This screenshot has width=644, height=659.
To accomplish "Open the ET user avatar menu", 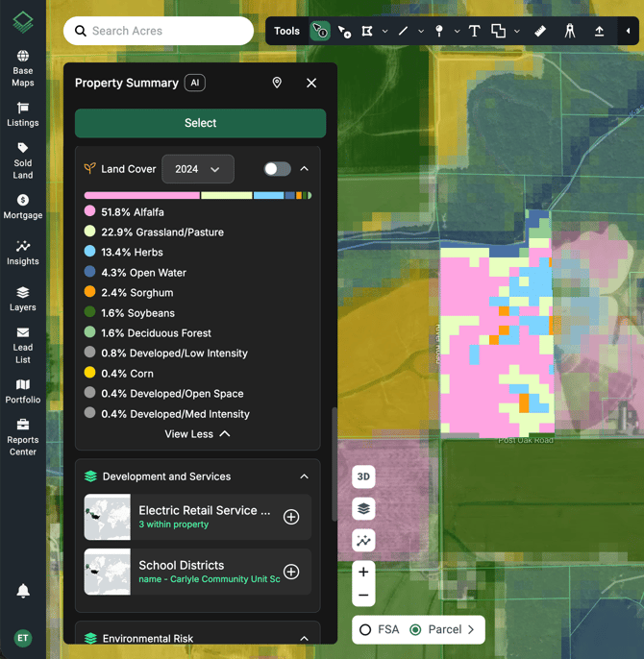I will click(23, 638).
